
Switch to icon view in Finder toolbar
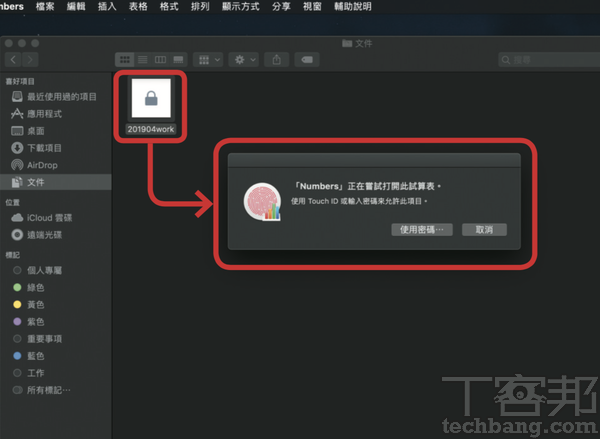[x=124, y=60]
